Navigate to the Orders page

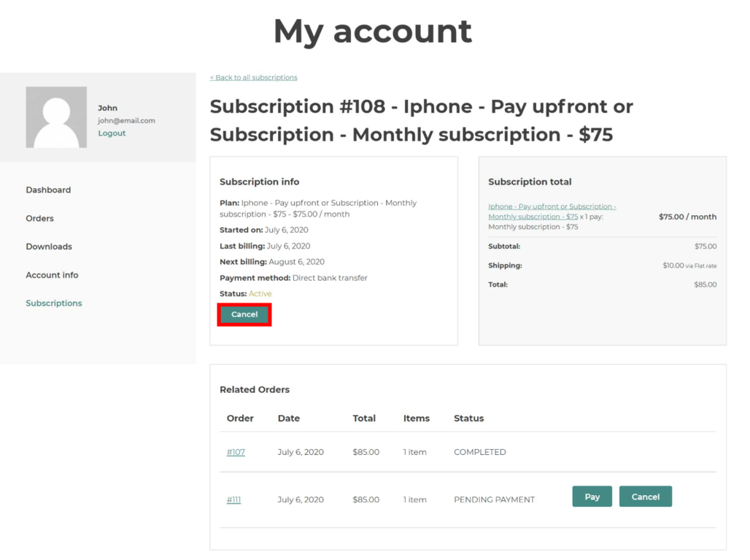(39, 218)
